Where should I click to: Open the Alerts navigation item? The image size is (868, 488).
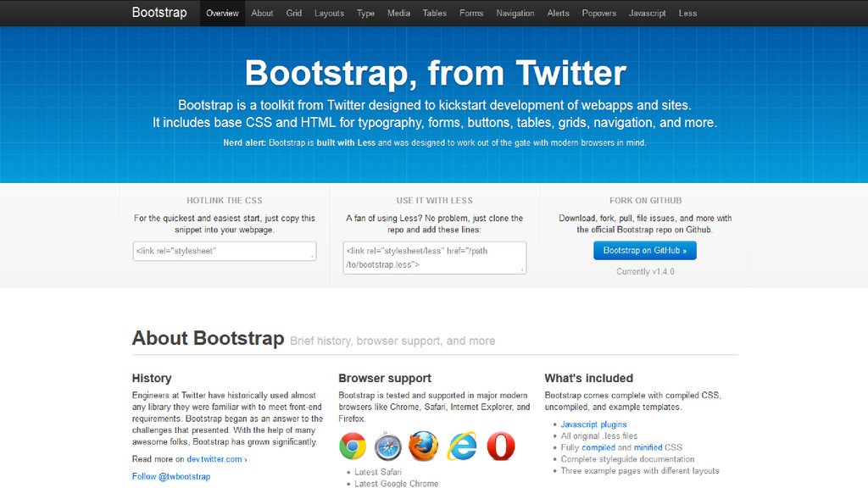point(558,14)
